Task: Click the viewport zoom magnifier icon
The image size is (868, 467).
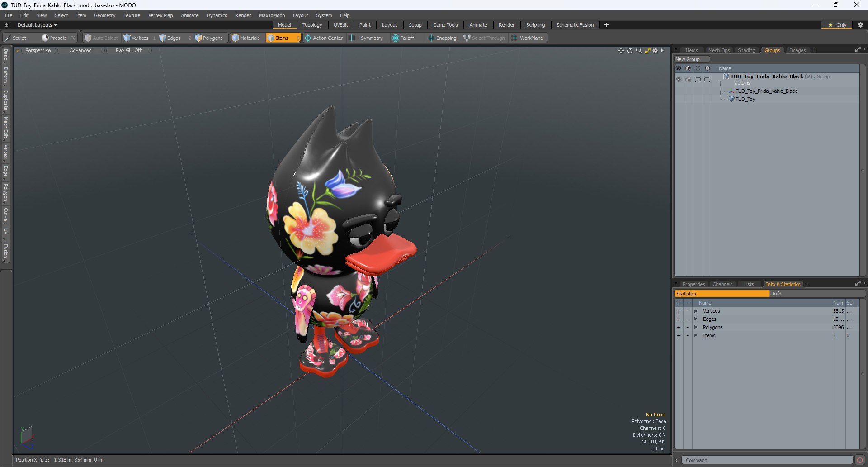Action: pyautogui.click(x=639, y=51)
